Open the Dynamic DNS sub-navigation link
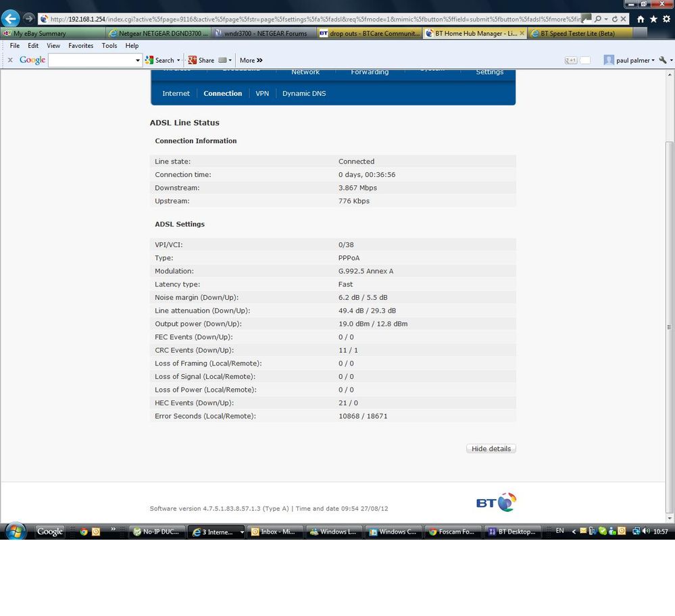This screenshot has width=675, height=616. tap(304, 93)
